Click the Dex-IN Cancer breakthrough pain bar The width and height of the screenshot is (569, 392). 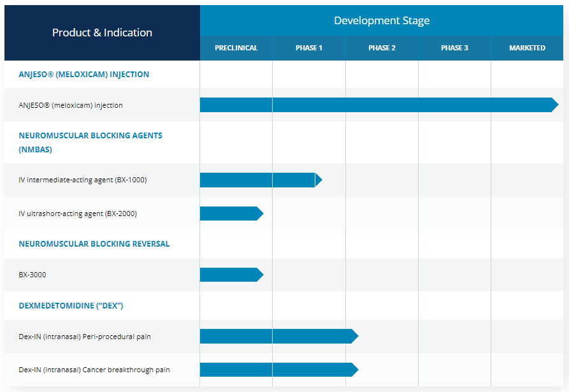[x=278, y=370]
